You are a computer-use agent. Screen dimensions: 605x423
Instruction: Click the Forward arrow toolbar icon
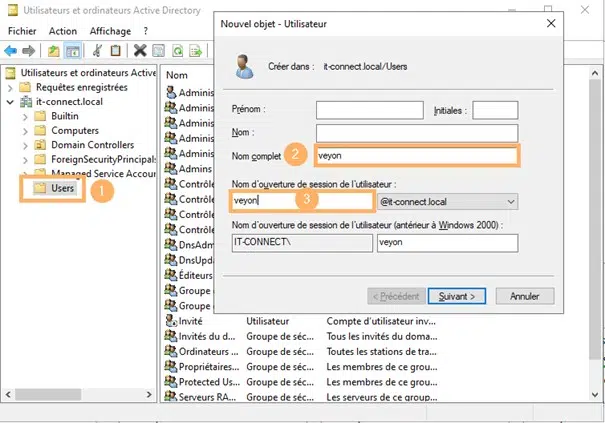coord(30,50)
